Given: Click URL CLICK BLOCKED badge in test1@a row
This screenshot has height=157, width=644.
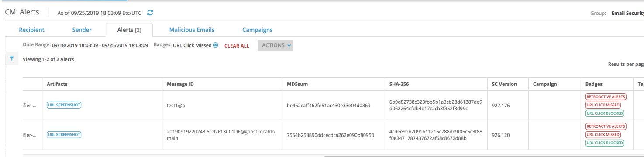Looking at the screenshot, I should 605,113.
